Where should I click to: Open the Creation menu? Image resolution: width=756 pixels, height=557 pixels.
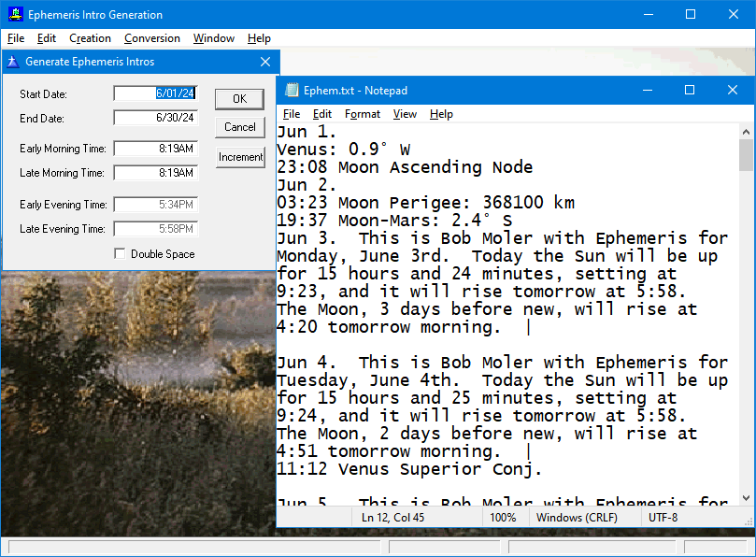tap(90, 38)
